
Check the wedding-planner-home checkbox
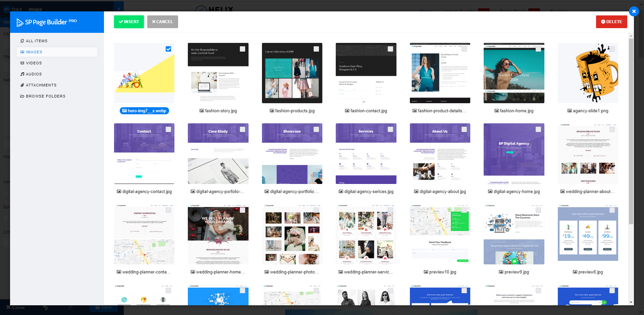[243, 210]
